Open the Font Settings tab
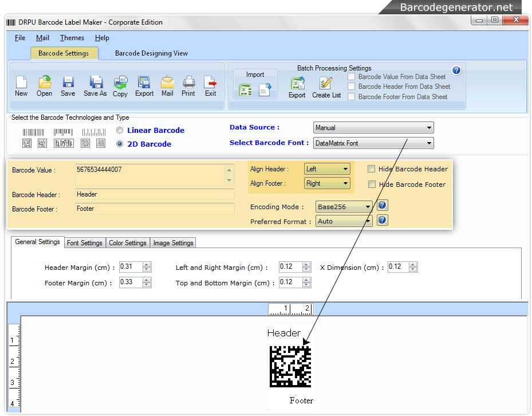This screenshot has height=416, width=532. tap(85, 243)
